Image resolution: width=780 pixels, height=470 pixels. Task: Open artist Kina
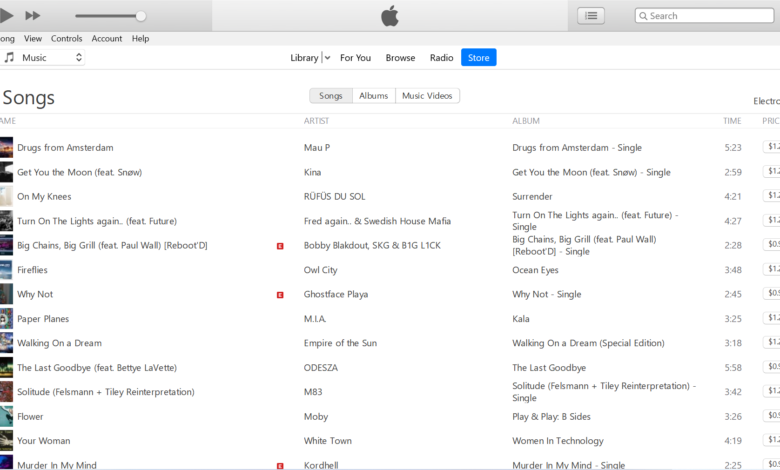coord(312,172)
